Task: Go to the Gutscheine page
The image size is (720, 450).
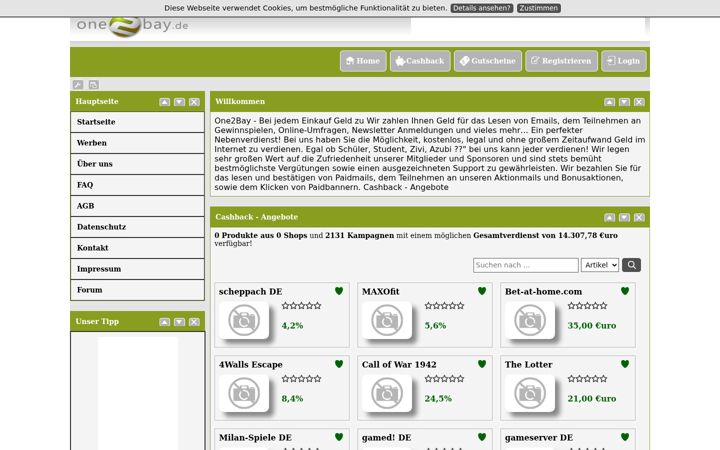Action: 488,61
